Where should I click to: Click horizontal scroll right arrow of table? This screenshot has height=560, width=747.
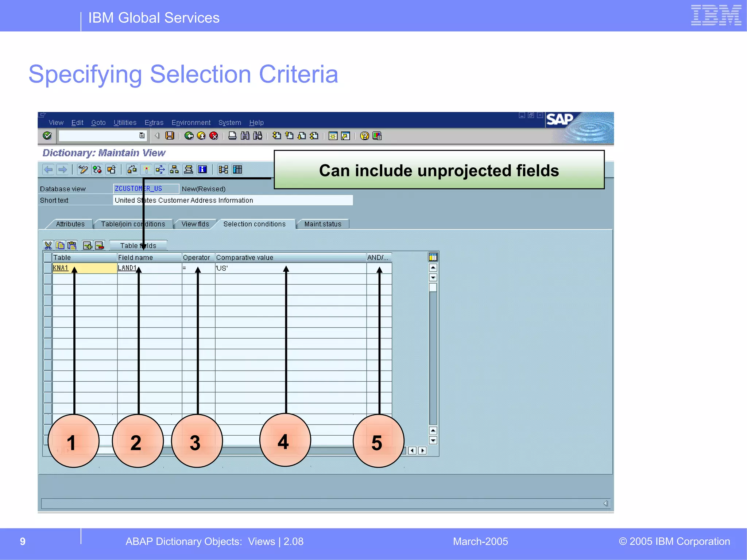[x=422, y=451]
